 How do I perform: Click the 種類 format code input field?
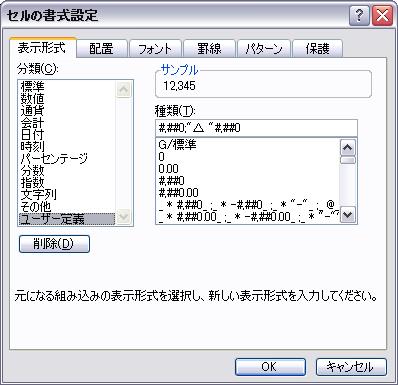[x=256, y=128]
